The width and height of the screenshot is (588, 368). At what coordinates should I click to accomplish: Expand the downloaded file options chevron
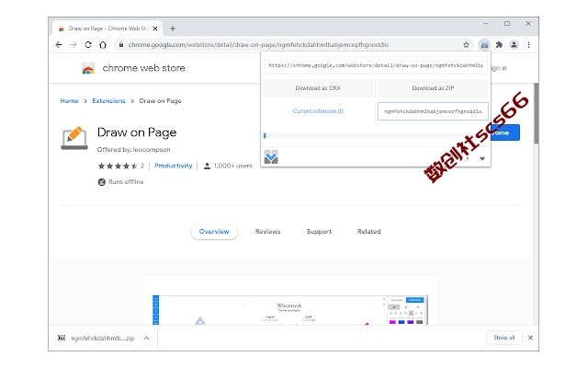click(x=147, y=339)
